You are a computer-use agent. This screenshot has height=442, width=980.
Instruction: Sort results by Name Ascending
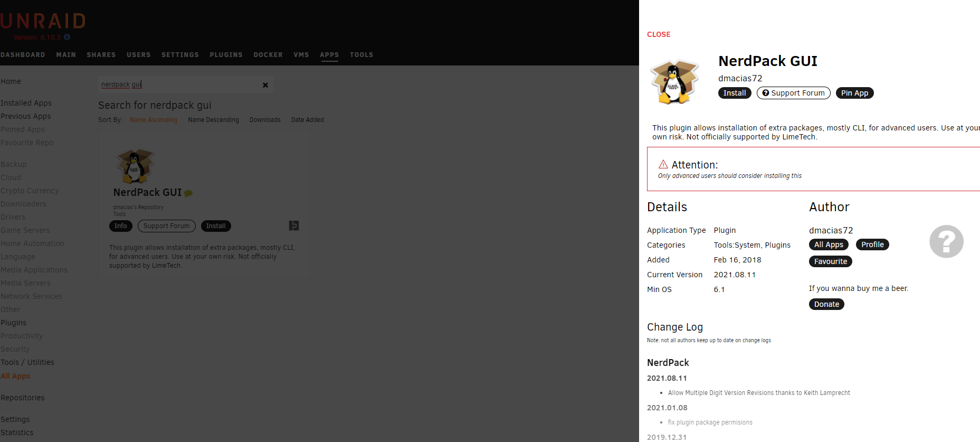(154, 120)
